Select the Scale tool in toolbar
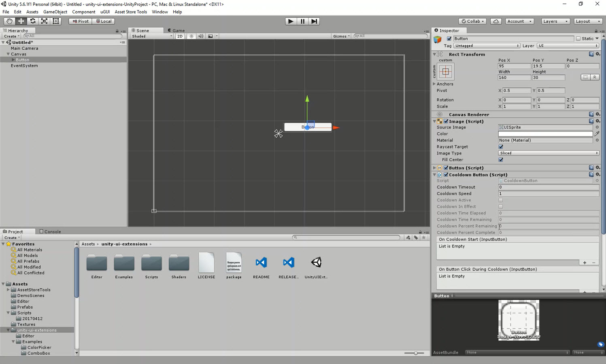 pyautogui.click(x=45, y=21)
